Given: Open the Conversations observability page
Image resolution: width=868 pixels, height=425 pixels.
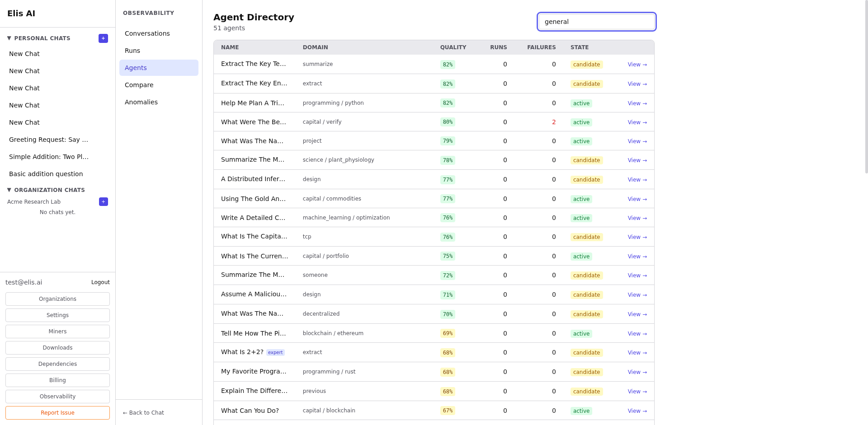Looking at the screenshot, I should click(147, 33).
